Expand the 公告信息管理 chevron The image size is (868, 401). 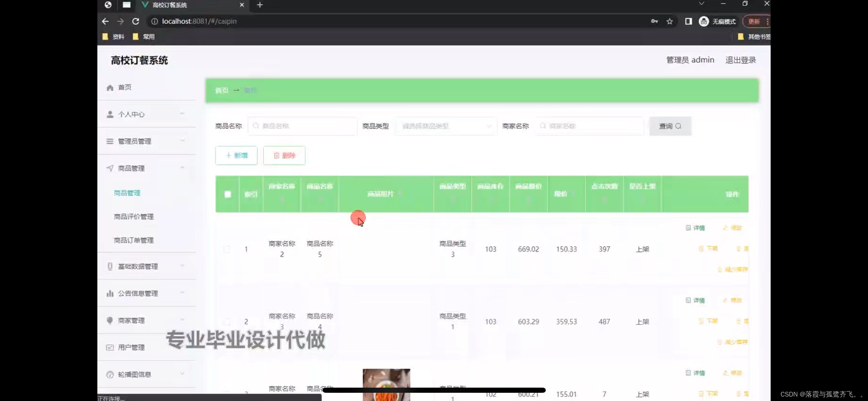[182, 293]
